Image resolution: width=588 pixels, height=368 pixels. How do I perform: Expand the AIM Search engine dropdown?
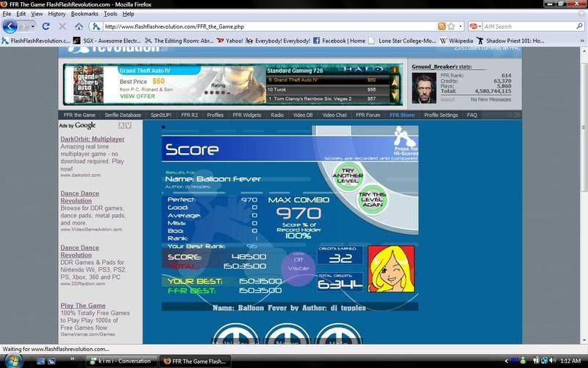pyautogui.click(x=479, y=26)
